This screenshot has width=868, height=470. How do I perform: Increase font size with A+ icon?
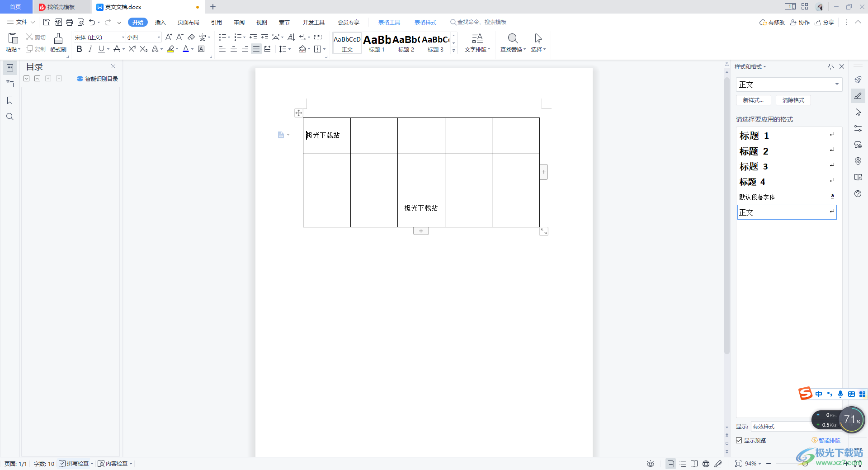pyautogui.click(x=169, y=37)
